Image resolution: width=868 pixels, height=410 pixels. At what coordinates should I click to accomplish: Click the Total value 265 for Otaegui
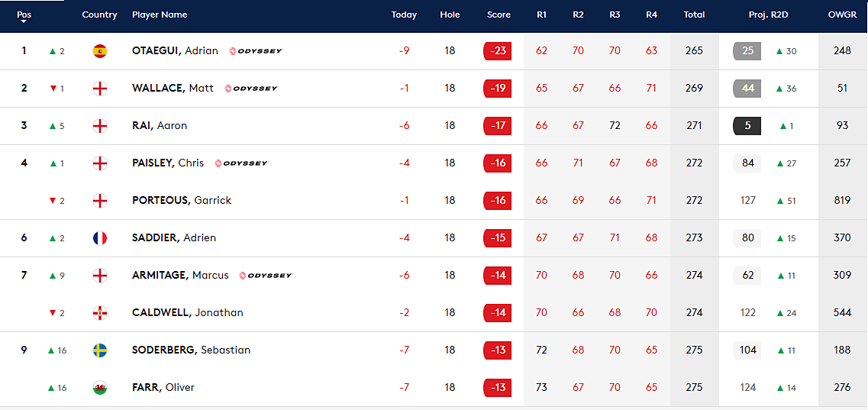coord(694,51)
